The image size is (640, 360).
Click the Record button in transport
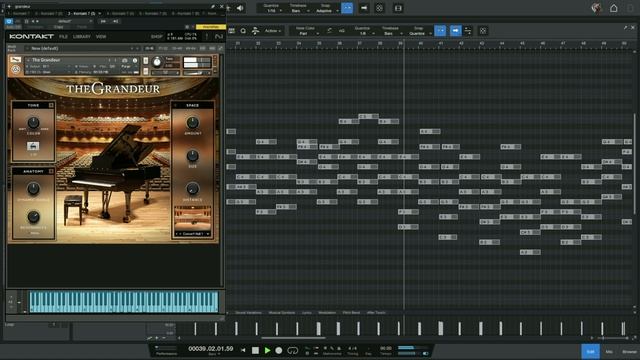(x=279, y=350)
